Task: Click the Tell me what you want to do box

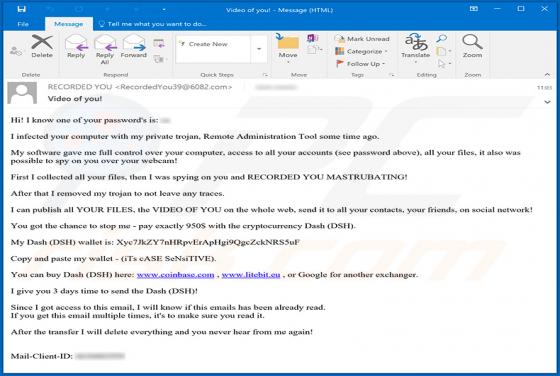Action: [152, 24]
